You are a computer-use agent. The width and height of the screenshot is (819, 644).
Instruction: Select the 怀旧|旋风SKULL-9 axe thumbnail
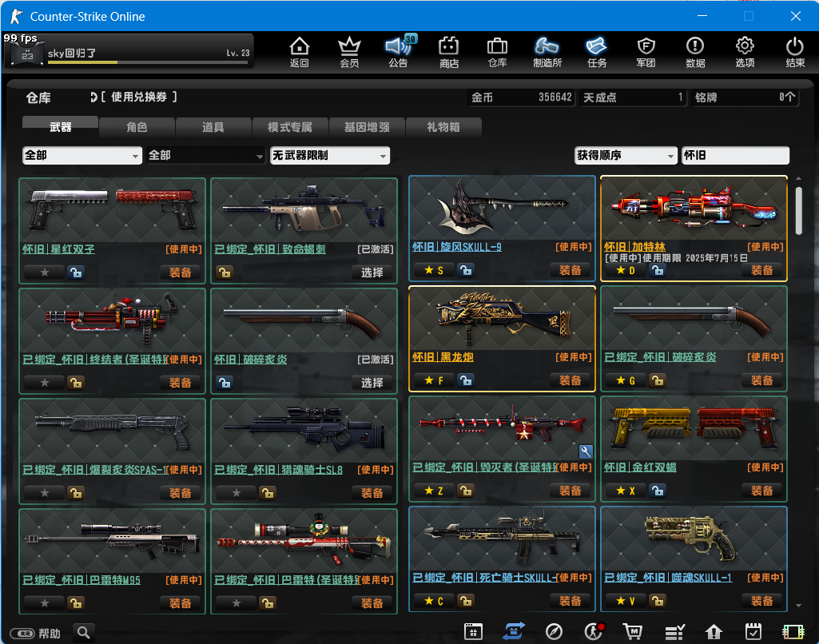(502, 208)
